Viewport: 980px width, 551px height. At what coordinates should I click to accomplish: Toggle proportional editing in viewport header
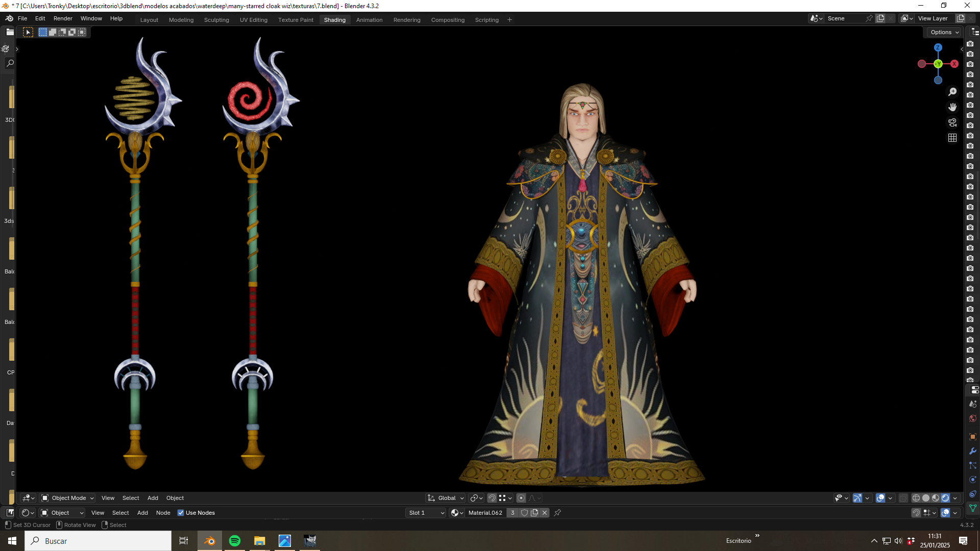click(521, 498)
